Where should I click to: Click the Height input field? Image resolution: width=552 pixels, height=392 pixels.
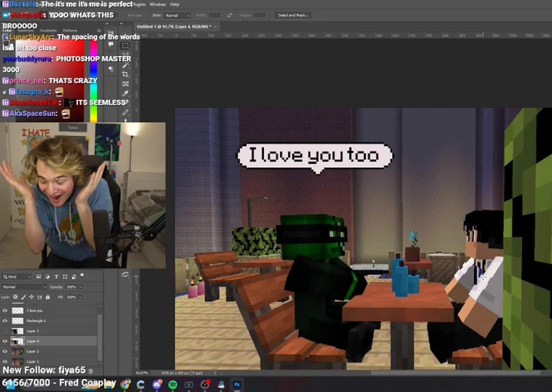click(260, 15)
